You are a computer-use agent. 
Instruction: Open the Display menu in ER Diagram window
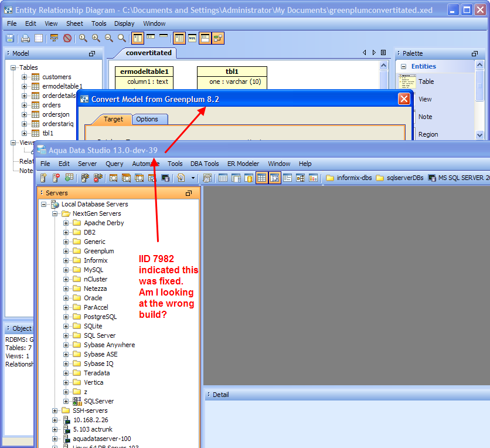point(124,23)
